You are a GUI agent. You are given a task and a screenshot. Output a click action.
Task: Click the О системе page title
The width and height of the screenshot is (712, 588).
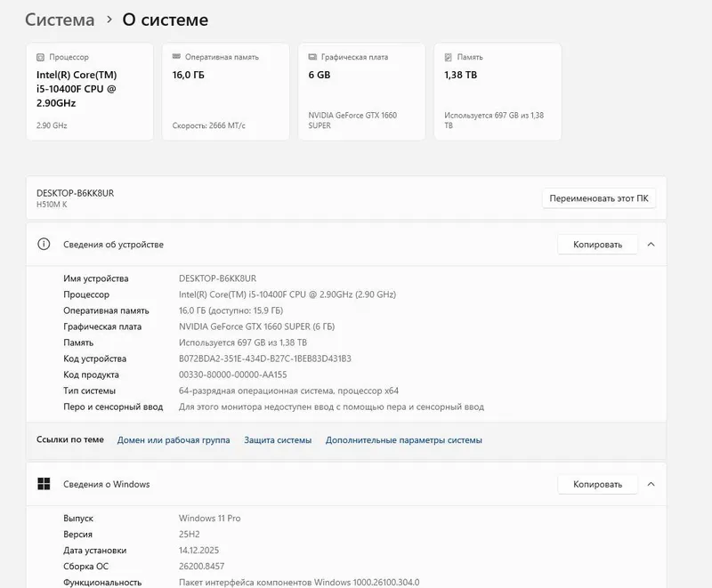166,20
